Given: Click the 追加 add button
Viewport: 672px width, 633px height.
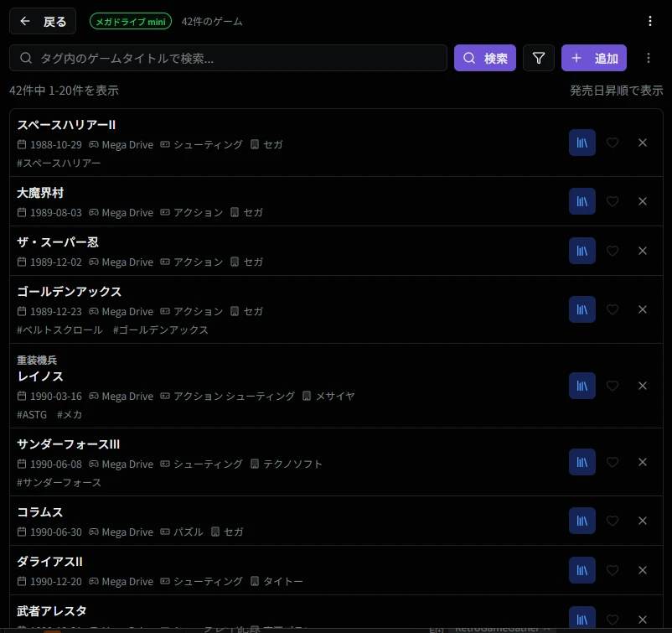Looking at the screenshot, I should 594,58.
